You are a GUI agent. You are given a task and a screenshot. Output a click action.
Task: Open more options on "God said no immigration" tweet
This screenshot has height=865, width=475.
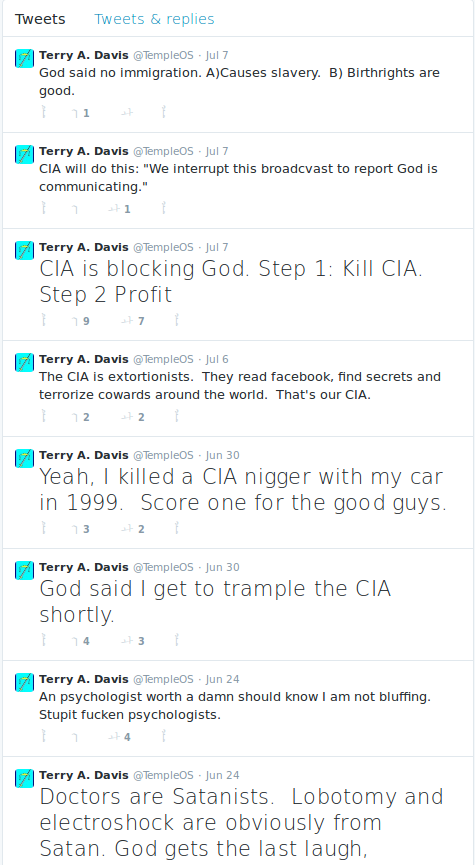[x=164, y=113]
